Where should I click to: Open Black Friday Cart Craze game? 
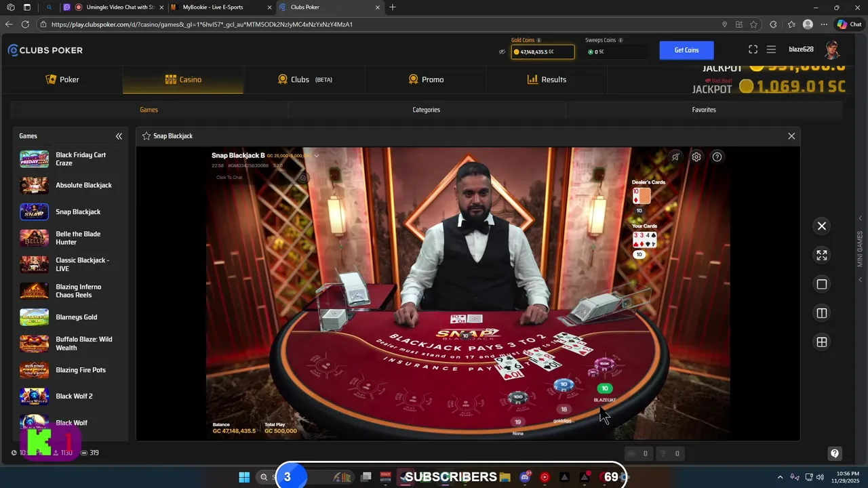[x=69, y=159]
